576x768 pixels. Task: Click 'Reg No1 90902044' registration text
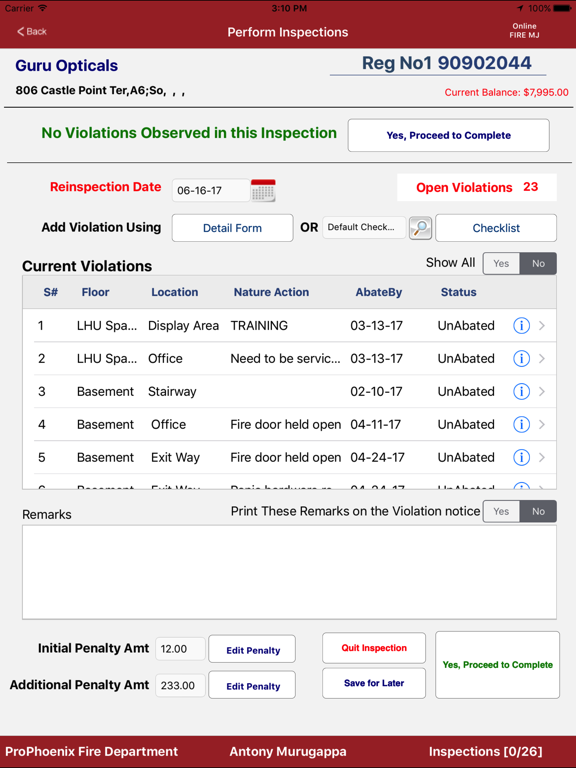446,63
